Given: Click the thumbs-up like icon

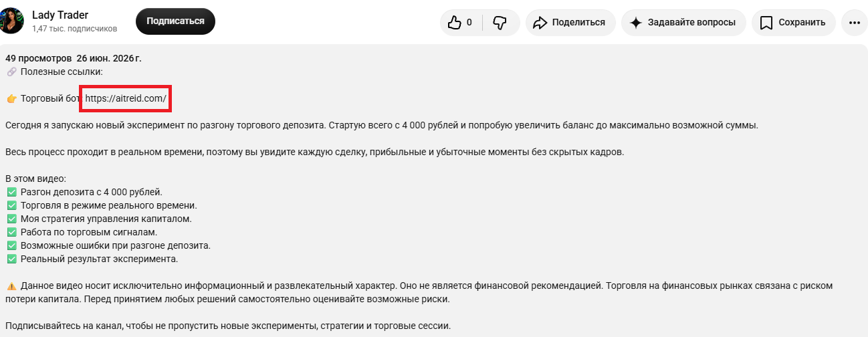Looking at the screenshot, I should point(455,23).
